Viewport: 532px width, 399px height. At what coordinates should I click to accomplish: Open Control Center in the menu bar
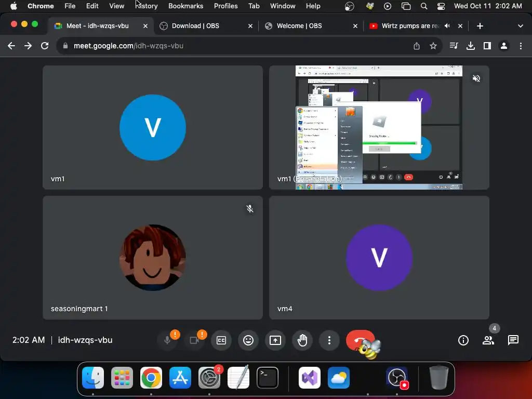[x=441, y=6]
